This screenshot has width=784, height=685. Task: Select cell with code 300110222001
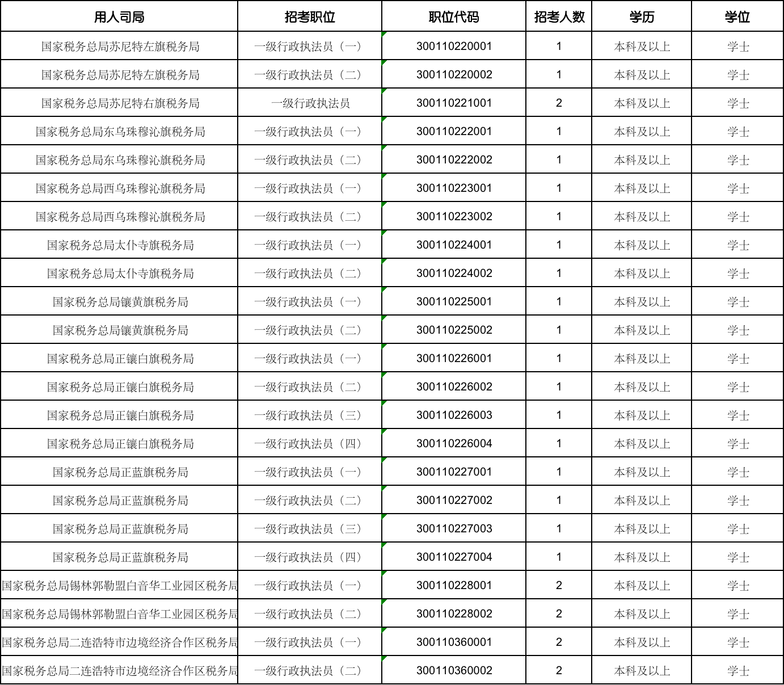click(454, 131)
